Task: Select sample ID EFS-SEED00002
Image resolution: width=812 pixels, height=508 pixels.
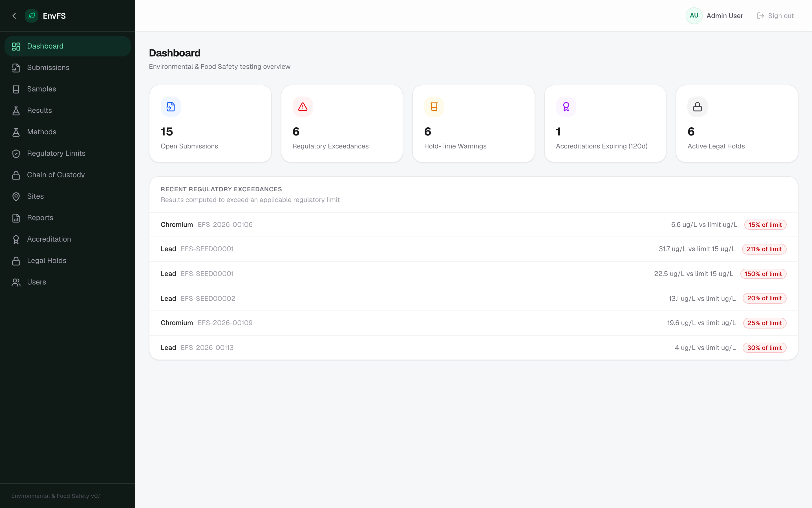Action: (208, 299)
